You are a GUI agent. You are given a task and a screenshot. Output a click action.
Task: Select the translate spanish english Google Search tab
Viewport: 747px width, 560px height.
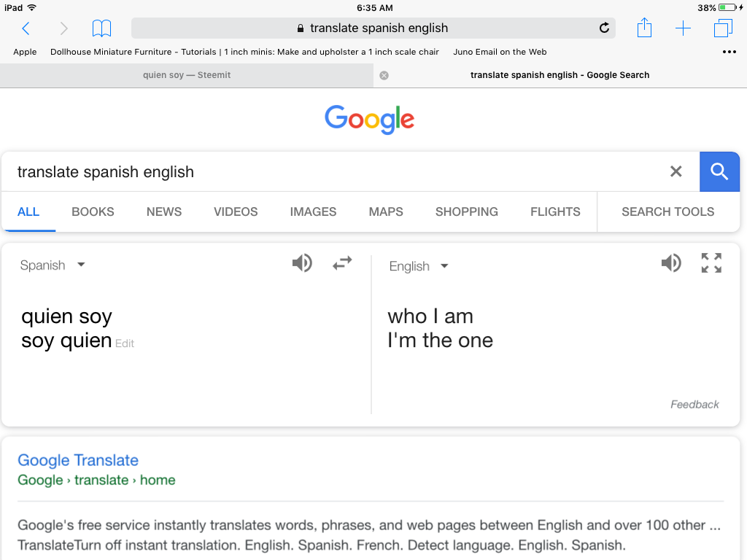pos(560,75)
